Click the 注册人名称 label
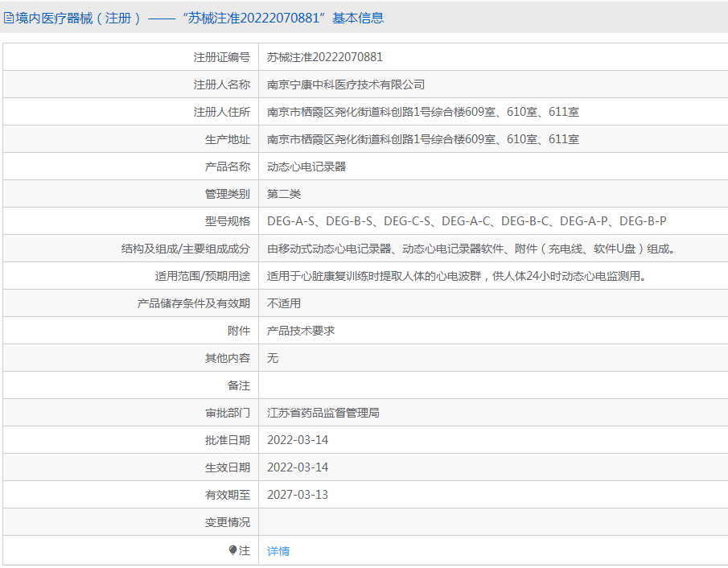 (222, 84)
